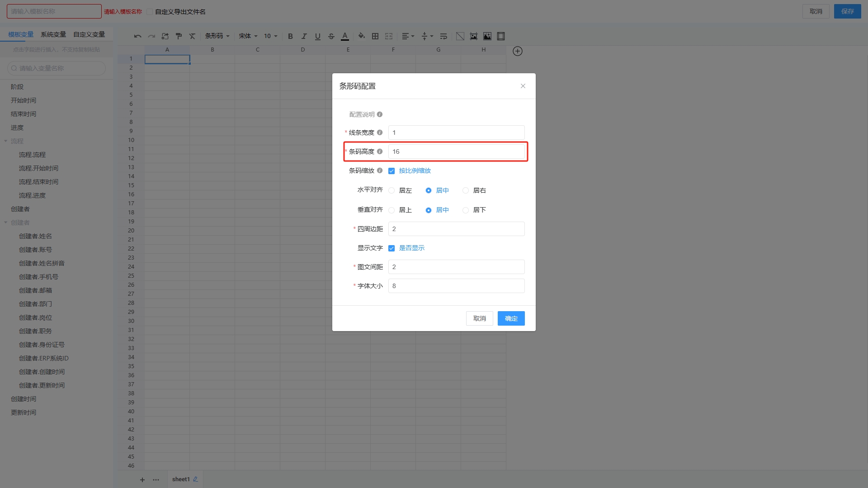Screen dimensions: 868x488
Task: Click the 保存 button at top right
Action: point(848,11)
